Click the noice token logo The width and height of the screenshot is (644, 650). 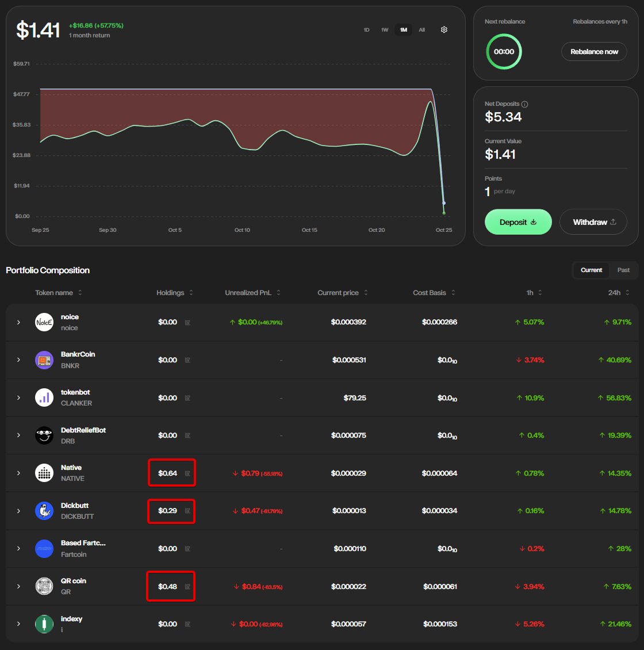point(44,322)
